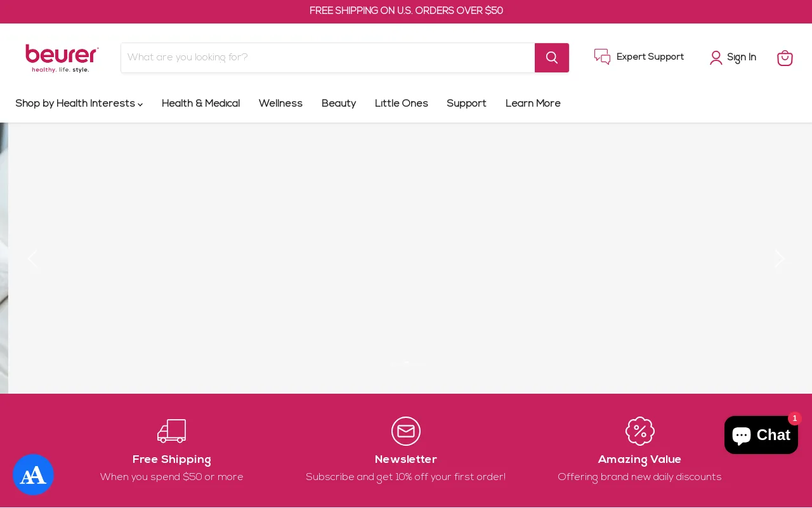Advance the carousel with the next arrow

coord(779,258)
